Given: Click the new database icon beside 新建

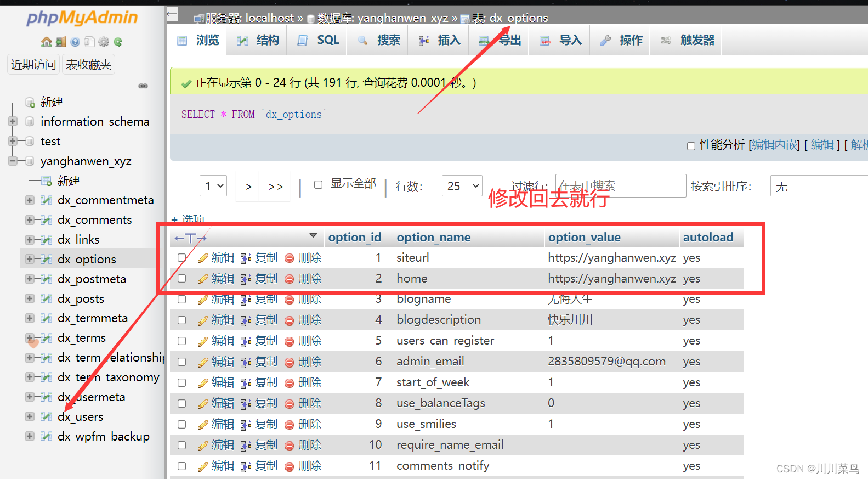Looking at the screenshot, I should click(x=31, y=102).
